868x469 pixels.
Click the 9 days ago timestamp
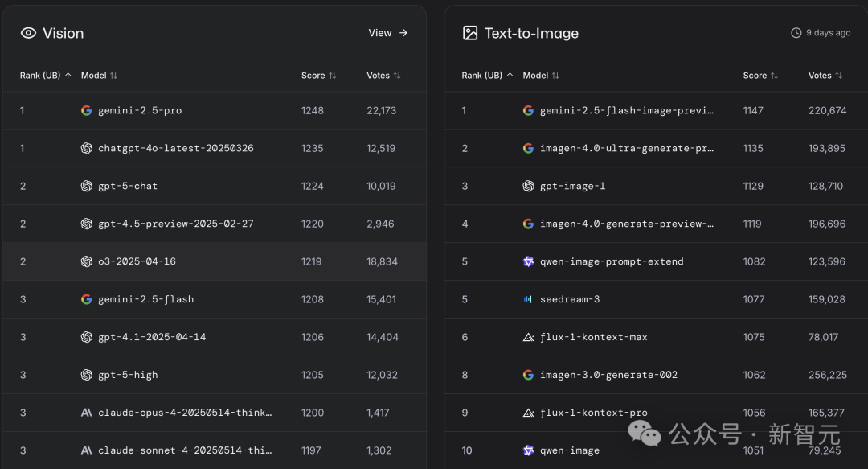click(828, 33)
